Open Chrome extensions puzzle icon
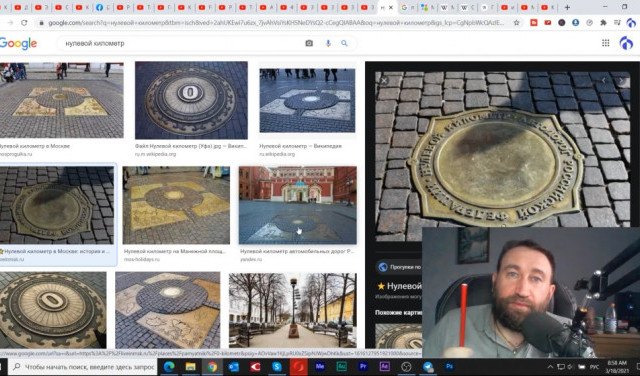This screenshot has height=376, width=640. point(603,23)
